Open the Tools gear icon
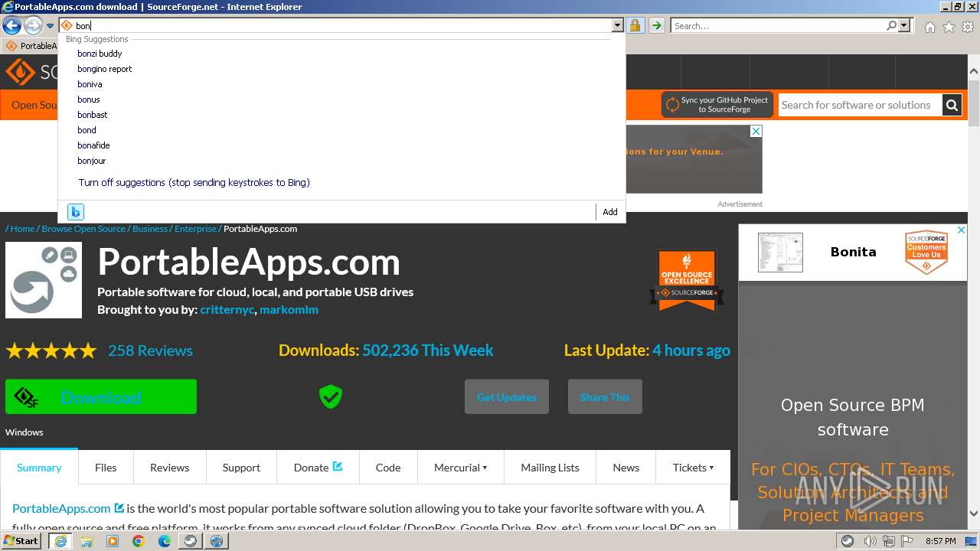The height and width of the screenshot is (551, 980). 968,27
